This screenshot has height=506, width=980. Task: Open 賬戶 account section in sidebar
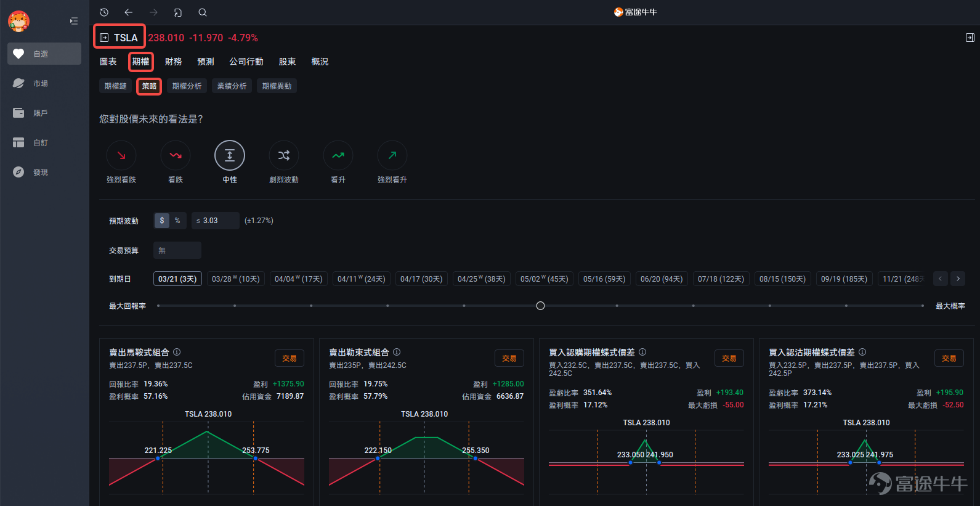tap(44, 113)
